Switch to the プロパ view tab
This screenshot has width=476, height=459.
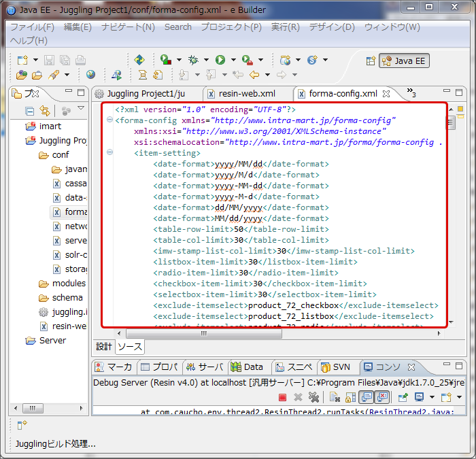pyautogui.click(x=159, y=367)
